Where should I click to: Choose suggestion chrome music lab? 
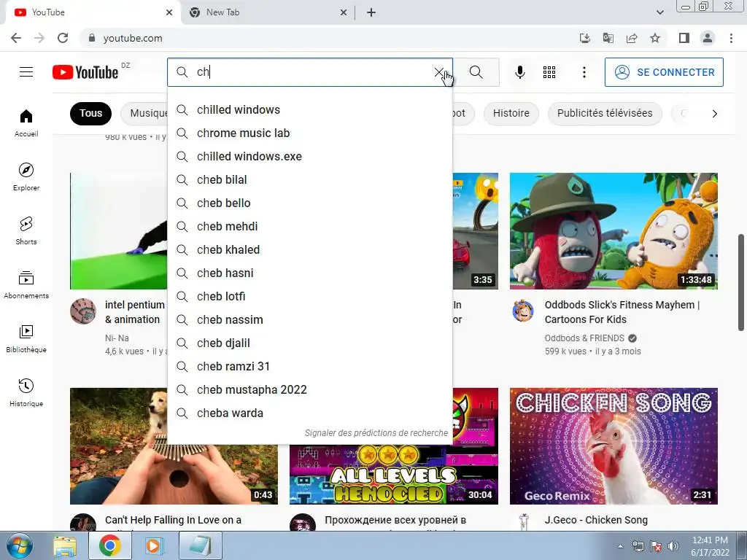coord(309,133)
